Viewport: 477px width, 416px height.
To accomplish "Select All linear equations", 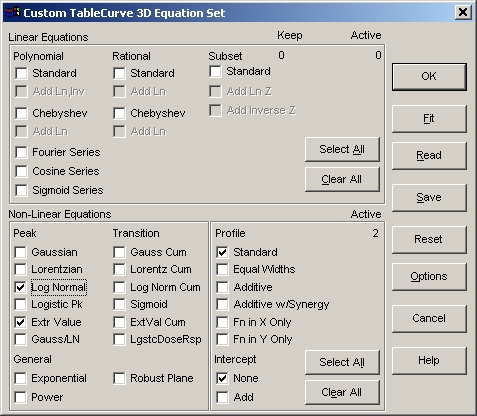I will pos(342,149).
